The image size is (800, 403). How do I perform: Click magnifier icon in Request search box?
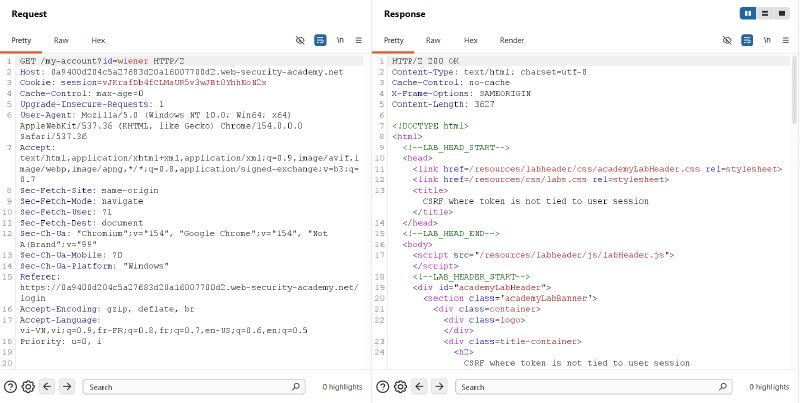(x=296, y=387)
